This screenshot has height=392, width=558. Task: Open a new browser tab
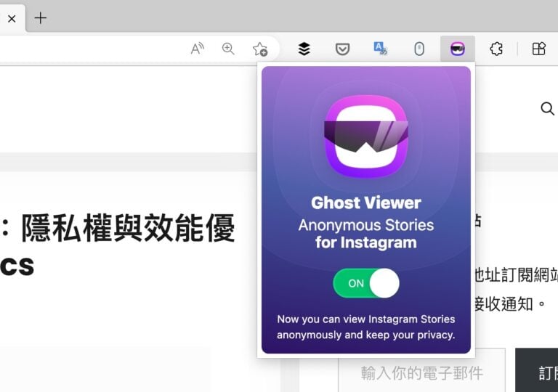[x=41, y=18]
